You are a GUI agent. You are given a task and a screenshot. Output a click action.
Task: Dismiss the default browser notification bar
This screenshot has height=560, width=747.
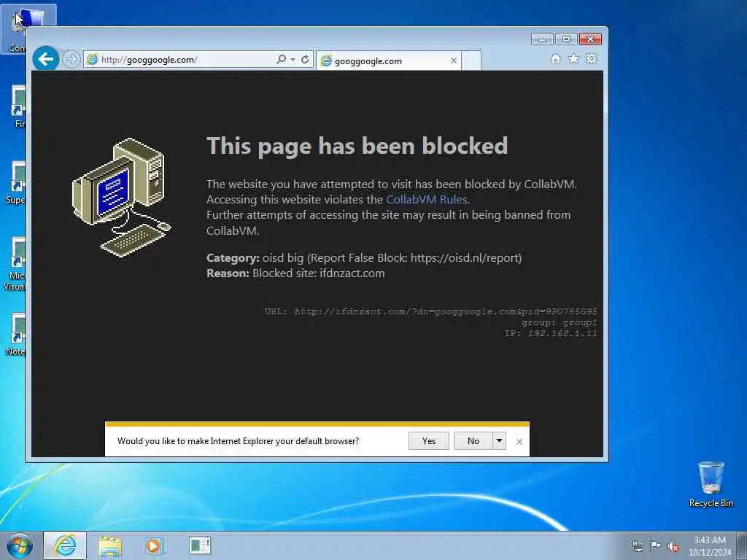coord(519,442)
